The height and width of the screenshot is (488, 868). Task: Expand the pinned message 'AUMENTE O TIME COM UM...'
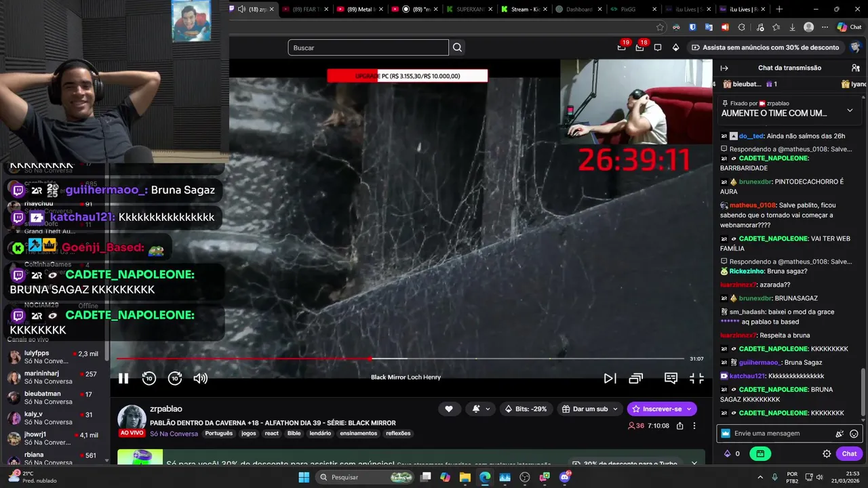point(850,110)
